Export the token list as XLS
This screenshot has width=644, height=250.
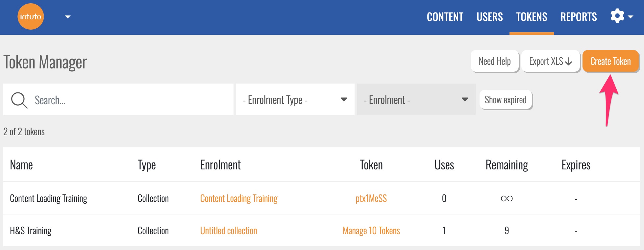click(x=550, y=61)
